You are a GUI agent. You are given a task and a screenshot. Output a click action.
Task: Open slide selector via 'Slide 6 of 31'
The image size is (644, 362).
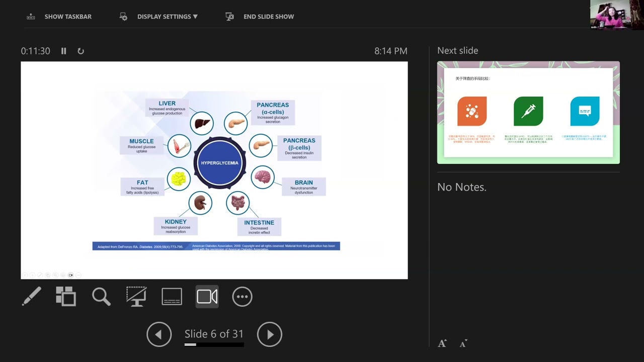point(214,334)
